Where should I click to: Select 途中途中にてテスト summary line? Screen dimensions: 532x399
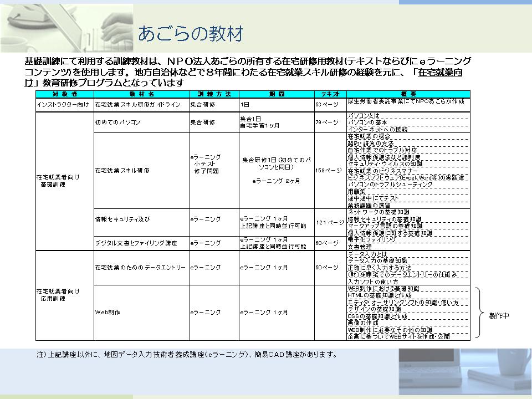[373, 198]
